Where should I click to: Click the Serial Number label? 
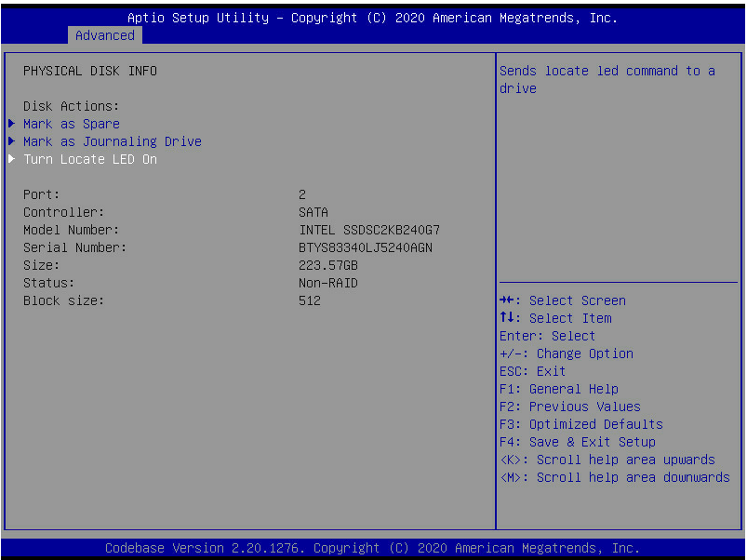75,247
